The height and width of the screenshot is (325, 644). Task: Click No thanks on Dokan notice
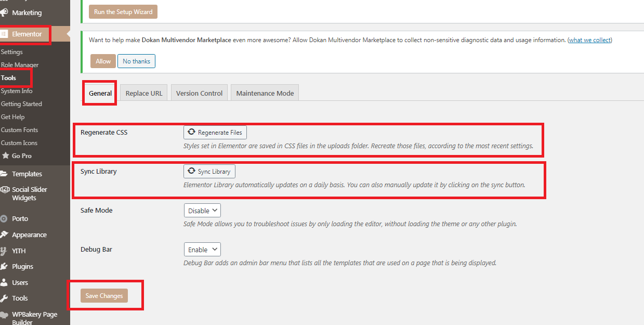136,61
